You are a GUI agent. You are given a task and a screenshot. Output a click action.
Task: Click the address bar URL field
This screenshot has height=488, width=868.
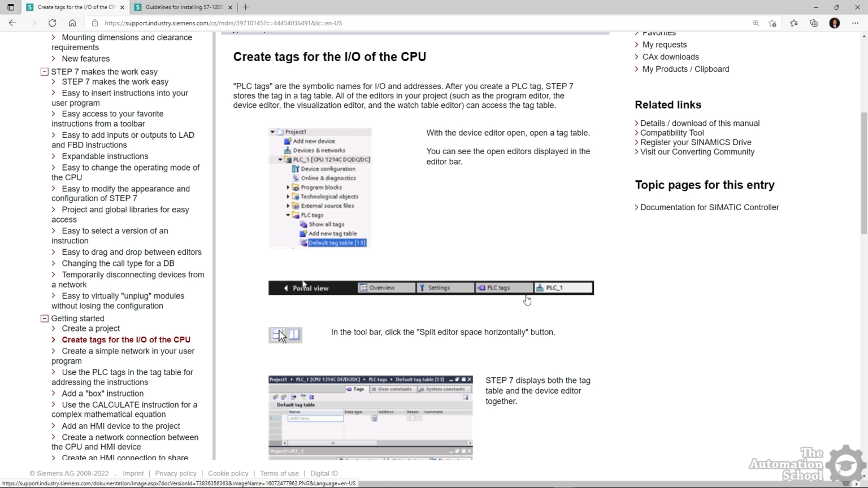coord(396,23)
